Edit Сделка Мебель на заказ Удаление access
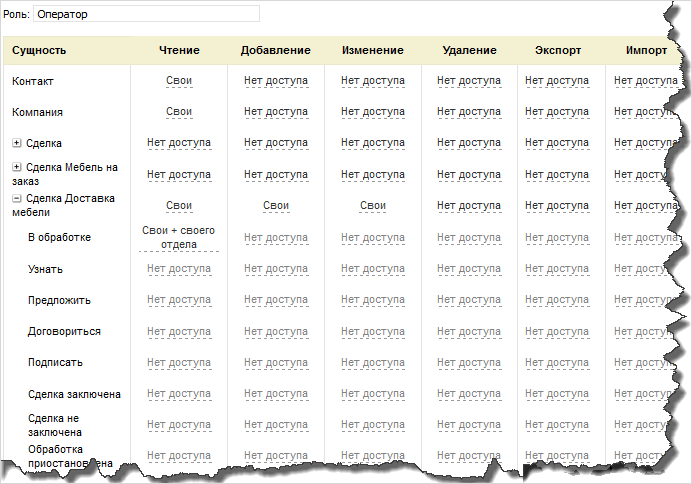692x484 pixels. [469, 175]
